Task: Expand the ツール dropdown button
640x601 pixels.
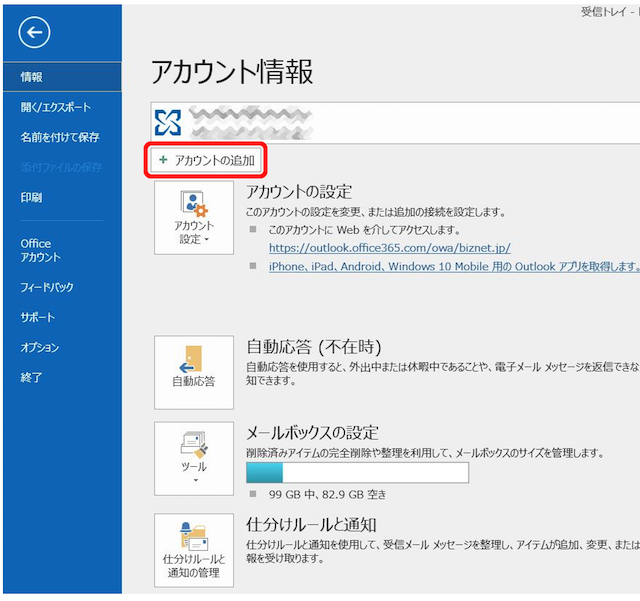Action: tap(194, 459)
